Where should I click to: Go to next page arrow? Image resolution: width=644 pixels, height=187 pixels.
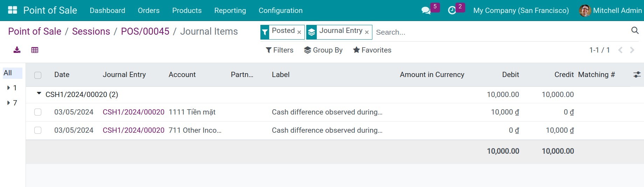[x=632, y=50]
